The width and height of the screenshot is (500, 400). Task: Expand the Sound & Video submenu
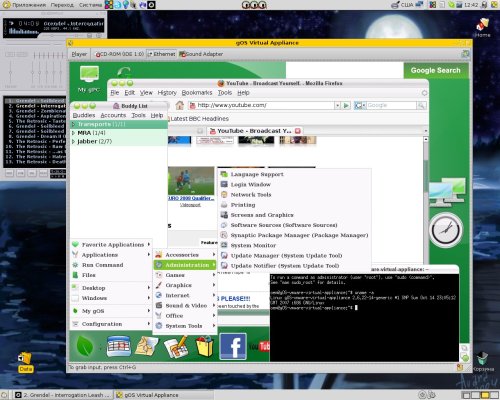185,306
